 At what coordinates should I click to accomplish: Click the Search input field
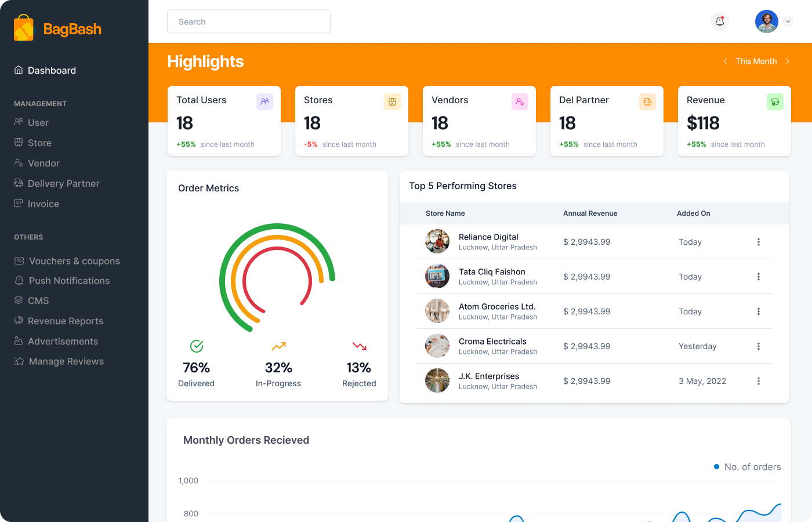pyautogui.click(x=249, y=21)
